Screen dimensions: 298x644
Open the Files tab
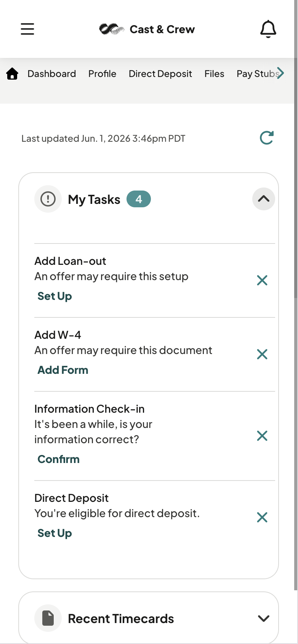[215, 74]
